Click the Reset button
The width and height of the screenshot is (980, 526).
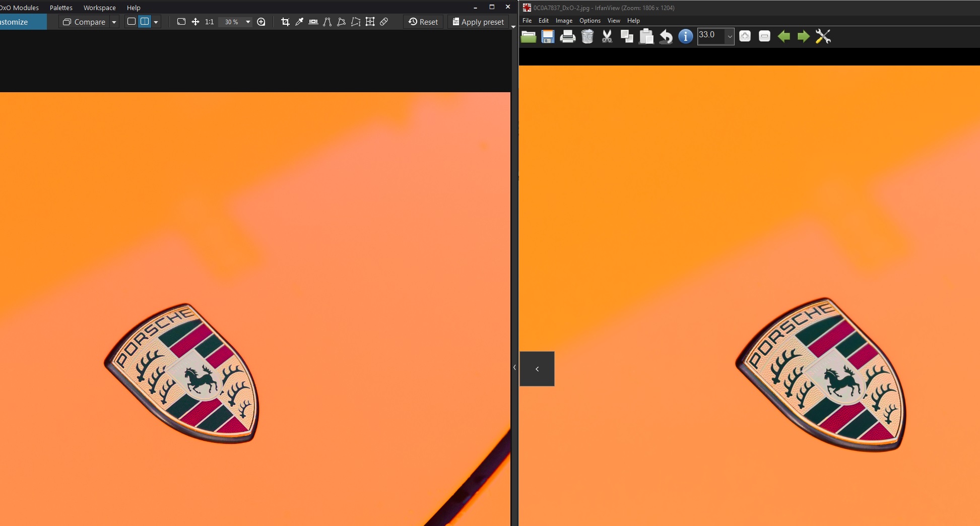tap(423, 22)
